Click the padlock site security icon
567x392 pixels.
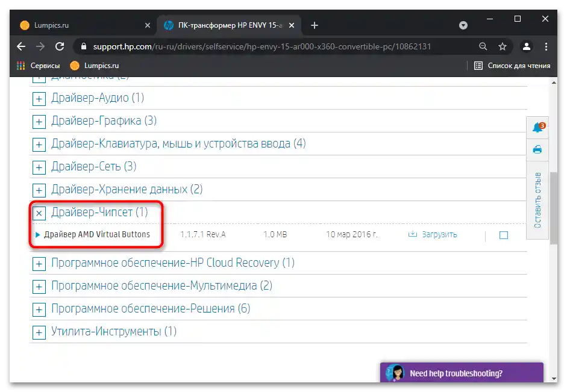pyautogui.click(x=84, y=46)
